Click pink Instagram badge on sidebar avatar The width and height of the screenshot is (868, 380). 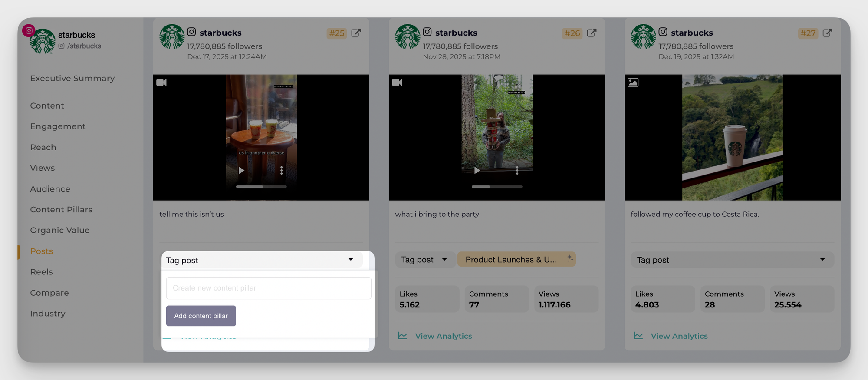click(29, 30)
